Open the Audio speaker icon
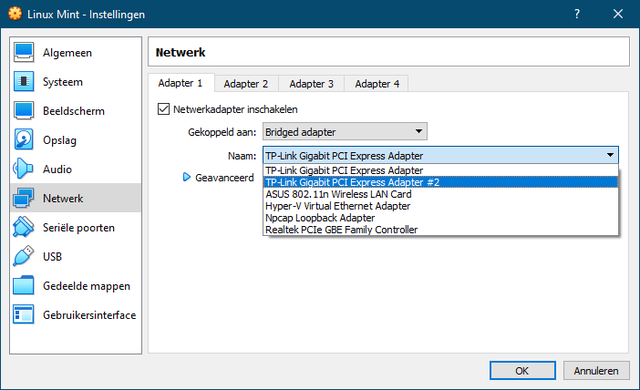The image size is (640, 390). pyautogui.click(x=23, y=169)
